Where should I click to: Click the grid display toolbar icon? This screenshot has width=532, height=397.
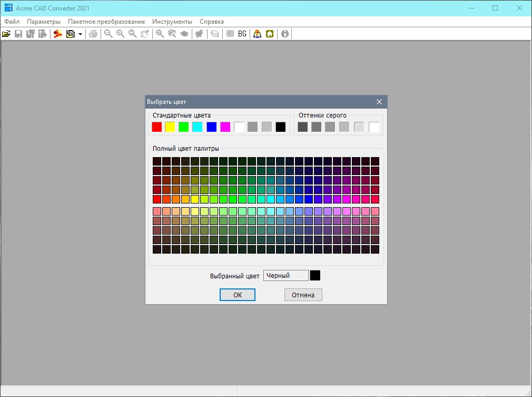coord(230,34)
